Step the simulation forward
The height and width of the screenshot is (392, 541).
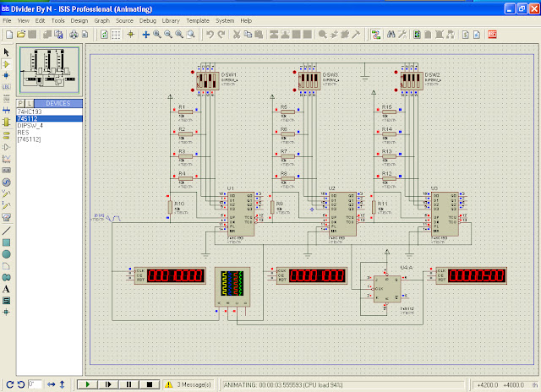[x=108, y=384]
